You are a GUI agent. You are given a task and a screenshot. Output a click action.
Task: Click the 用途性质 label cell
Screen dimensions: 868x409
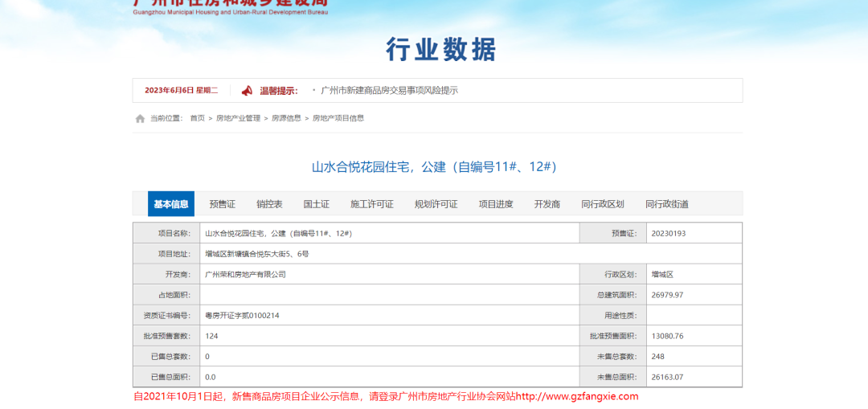612,316
